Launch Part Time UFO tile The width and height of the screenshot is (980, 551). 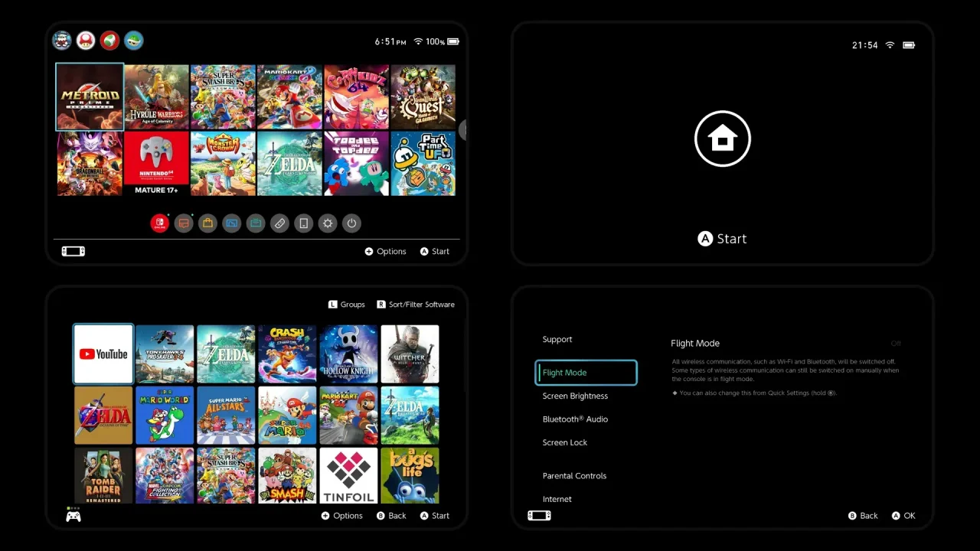point(423,164)
